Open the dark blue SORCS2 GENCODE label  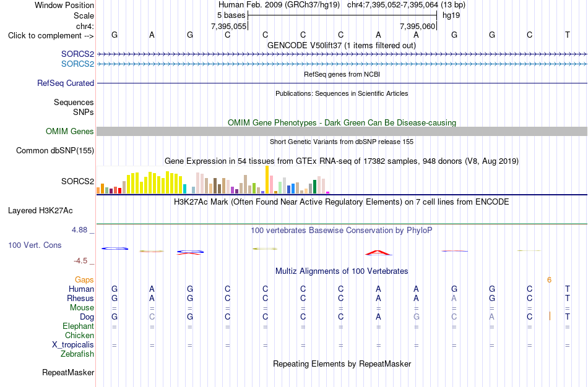tap(77, 54)
